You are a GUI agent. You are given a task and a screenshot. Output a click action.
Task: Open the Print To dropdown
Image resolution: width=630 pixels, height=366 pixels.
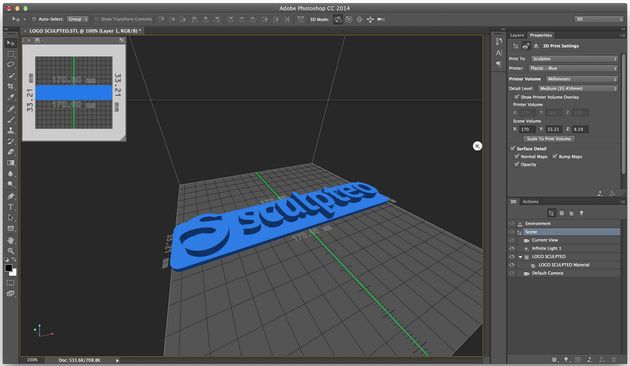click(x=574, y=59)
